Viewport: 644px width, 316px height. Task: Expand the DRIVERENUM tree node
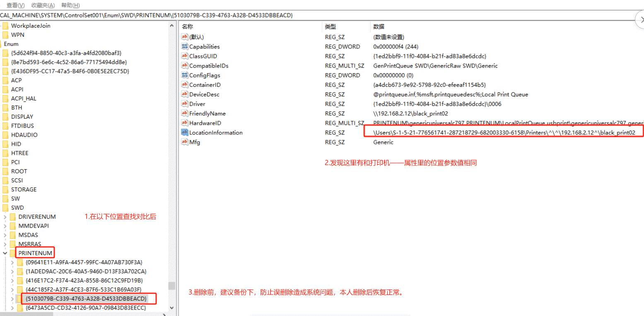pyautogui.click(x=5, y=217)
